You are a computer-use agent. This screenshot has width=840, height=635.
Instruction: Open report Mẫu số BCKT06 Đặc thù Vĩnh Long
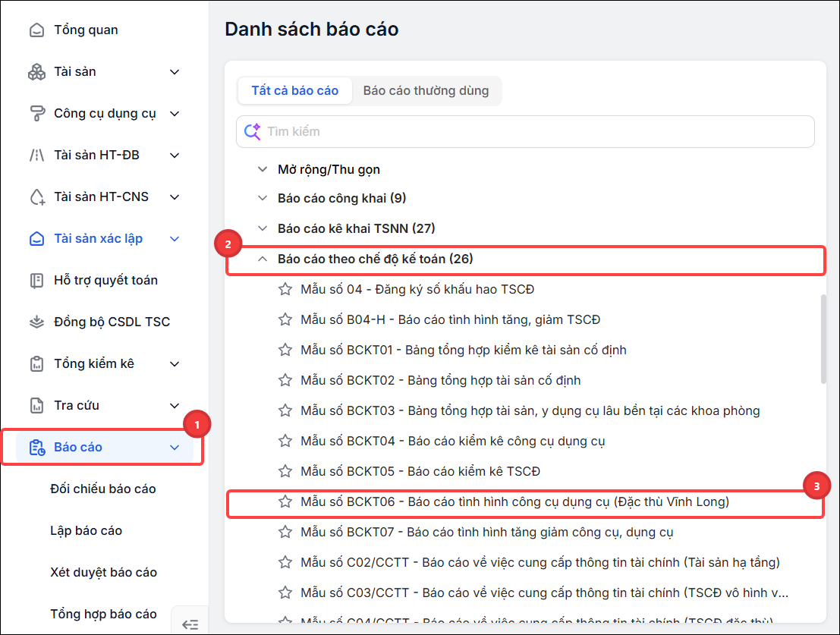(x=514, y=502)
